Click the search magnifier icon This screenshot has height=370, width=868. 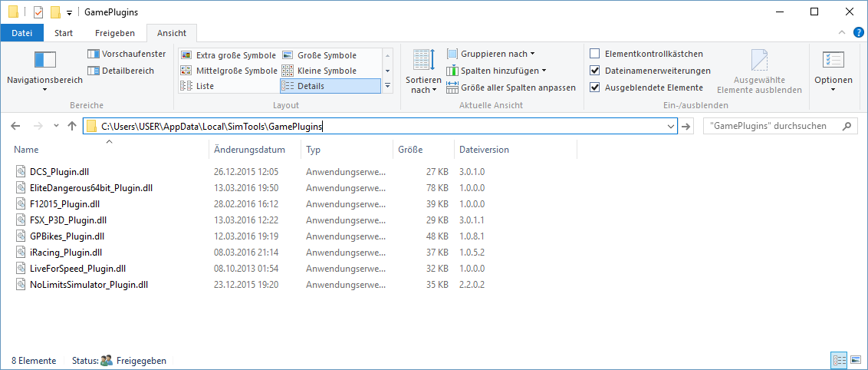[x=847, y=127]
